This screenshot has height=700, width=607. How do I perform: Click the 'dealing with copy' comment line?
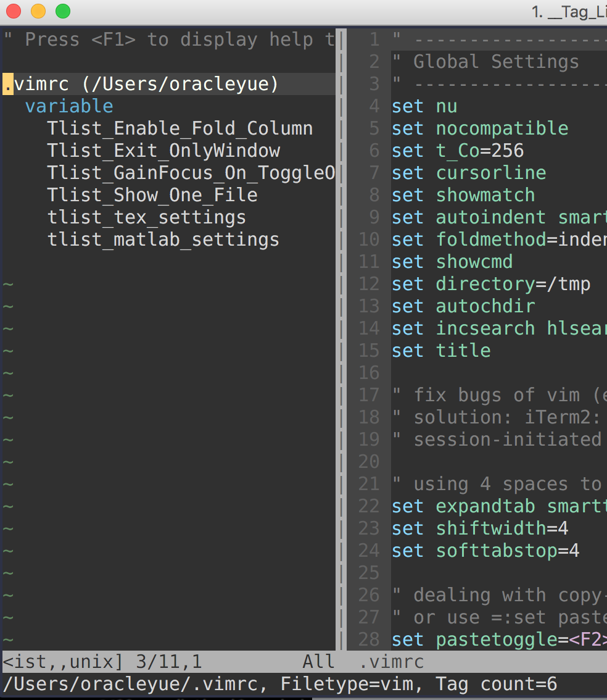[x=500, y=595]
